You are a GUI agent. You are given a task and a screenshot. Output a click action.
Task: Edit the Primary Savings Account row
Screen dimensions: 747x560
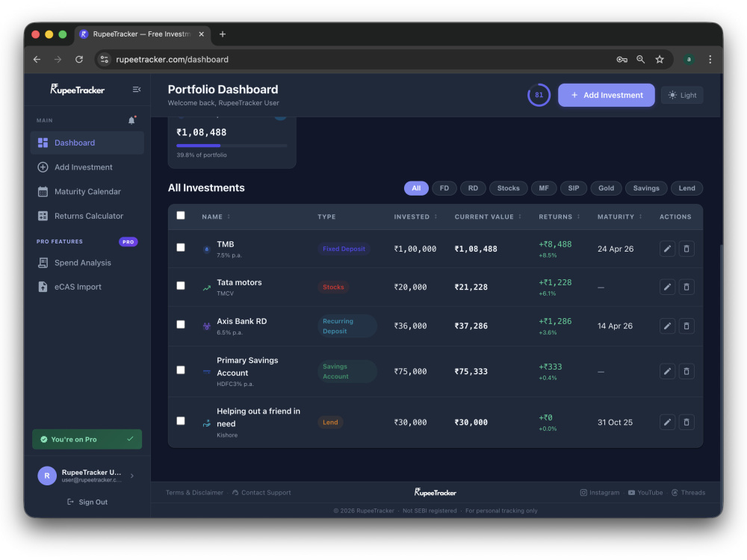click(667, 371)
